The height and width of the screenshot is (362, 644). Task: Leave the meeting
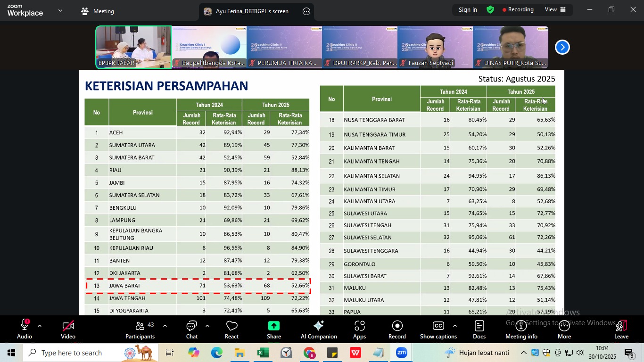point(621,329)
